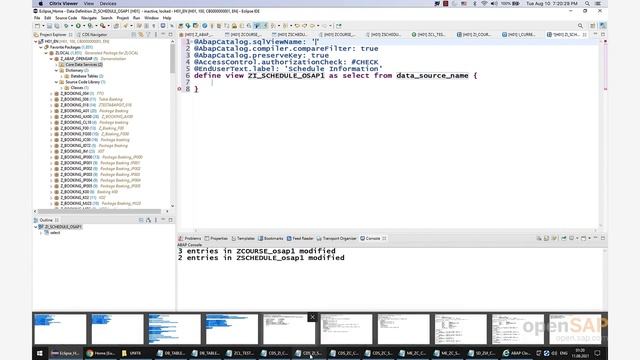
Task: Switch to the Transport Organizer tab
Action: point(337,238)
